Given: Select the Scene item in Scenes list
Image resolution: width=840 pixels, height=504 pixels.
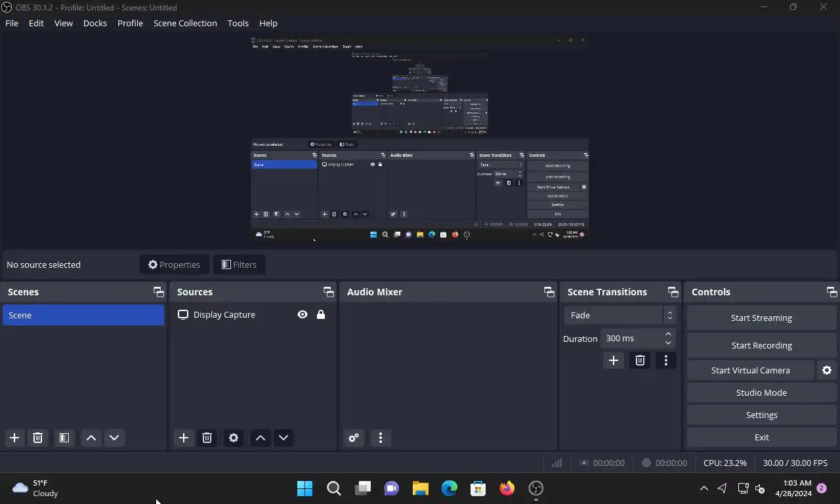Looking at the screenshot, I should click(83, 315).
